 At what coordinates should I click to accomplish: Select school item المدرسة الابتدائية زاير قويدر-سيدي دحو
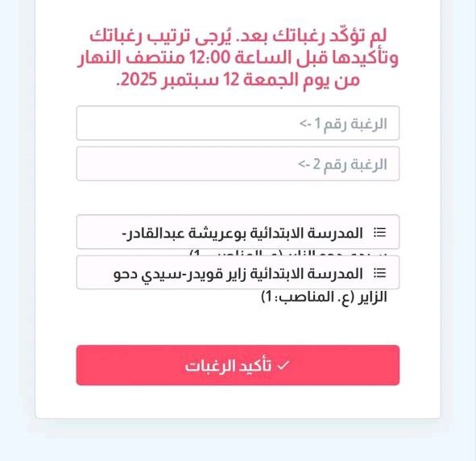[x=238, y=272]
